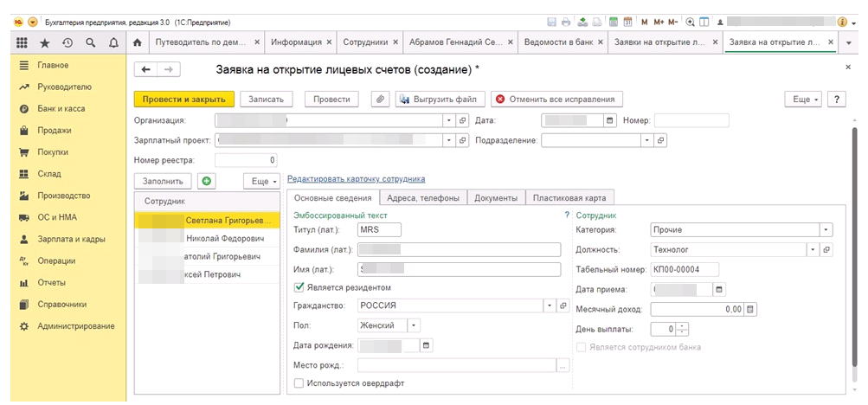This screenshot has width=868, height=405.
Task: Expand Организация dropdown arrow
Action: tap(449, 120)
